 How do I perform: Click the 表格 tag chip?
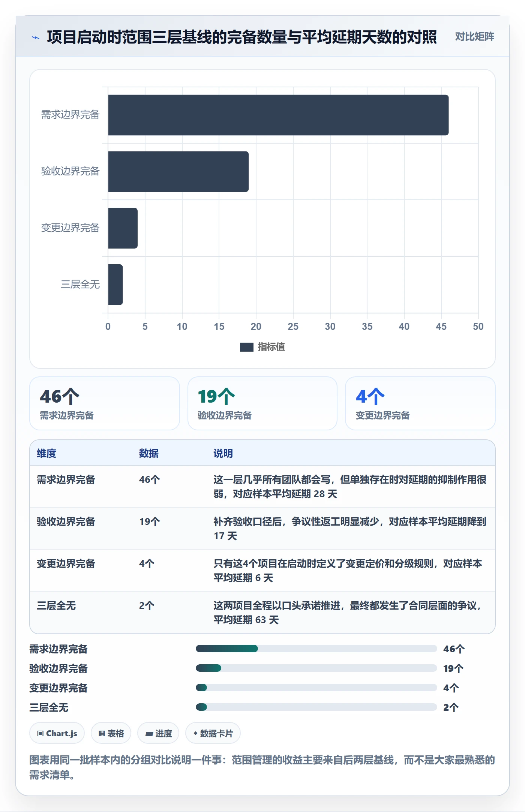pos(111,733)
